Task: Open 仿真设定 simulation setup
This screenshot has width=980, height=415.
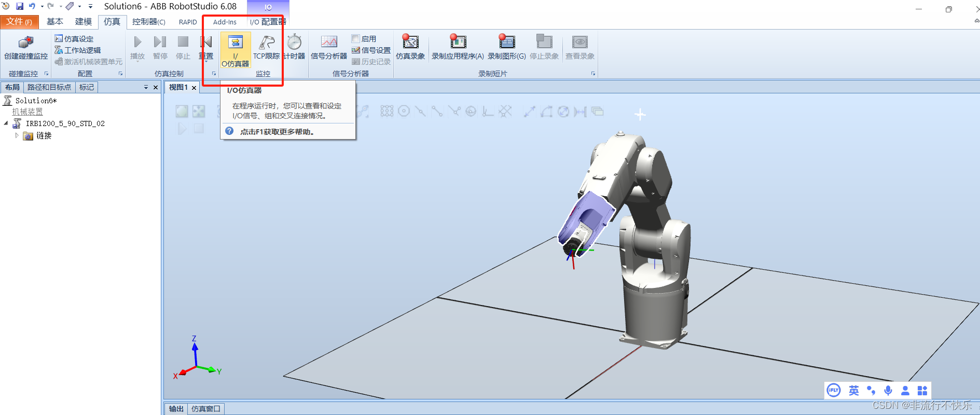Action: click(74, 39)
